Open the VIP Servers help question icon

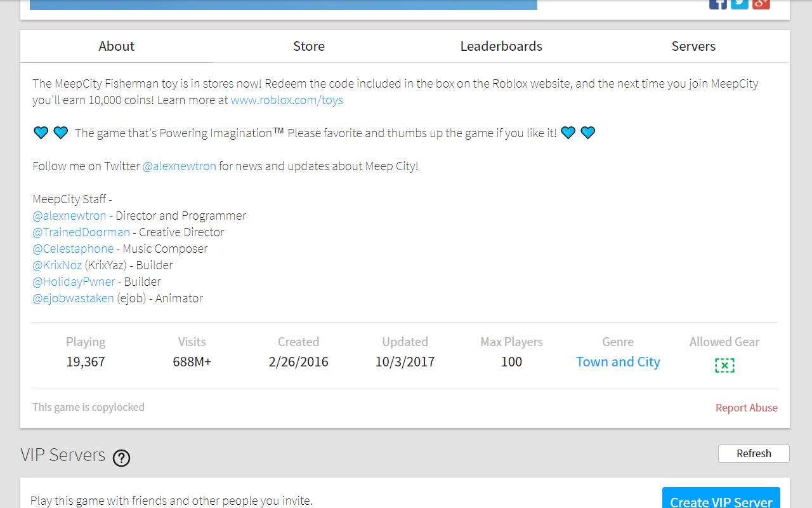coord(121,458)
